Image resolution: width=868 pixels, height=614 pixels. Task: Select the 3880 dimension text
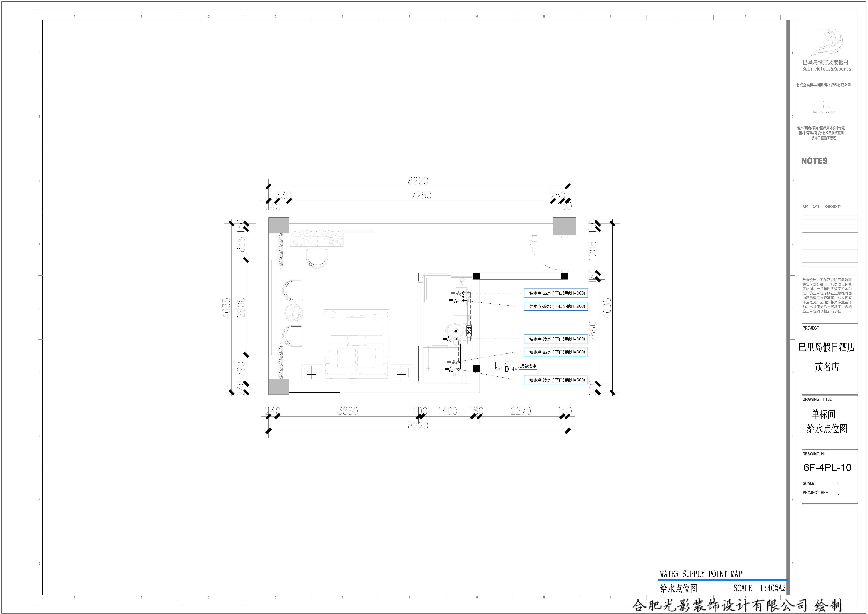coord(348,411)
